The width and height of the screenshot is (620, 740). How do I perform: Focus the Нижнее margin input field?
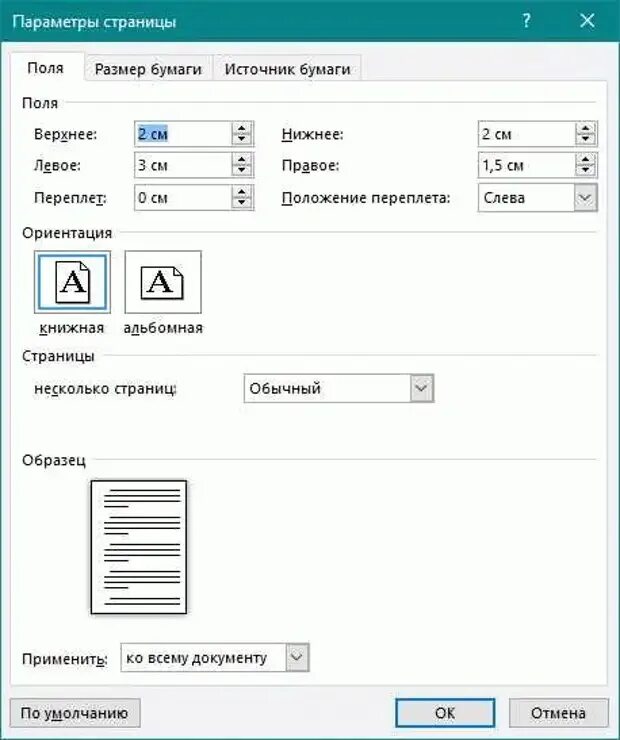point(527,134)
